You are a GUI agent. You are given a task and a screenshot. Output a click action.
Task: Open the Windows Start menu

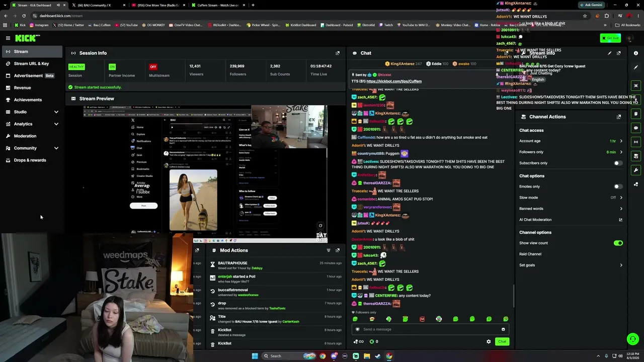coord(255,356)
